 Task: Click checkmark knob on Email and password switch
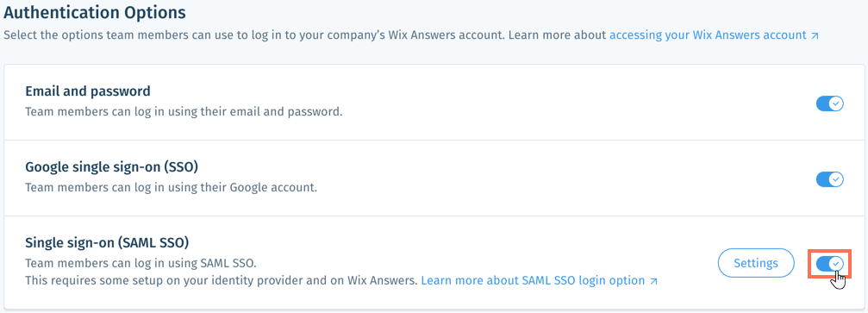836,103
